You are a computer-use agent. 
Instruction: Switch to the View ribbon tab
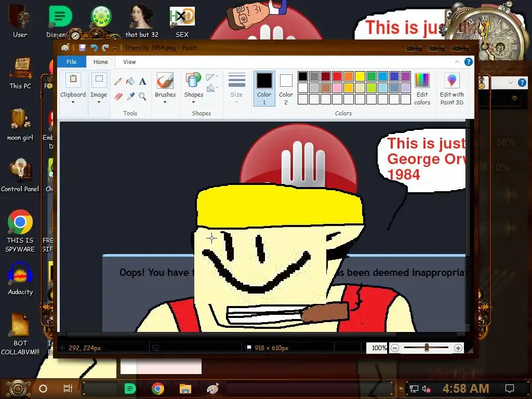(129, 62)
